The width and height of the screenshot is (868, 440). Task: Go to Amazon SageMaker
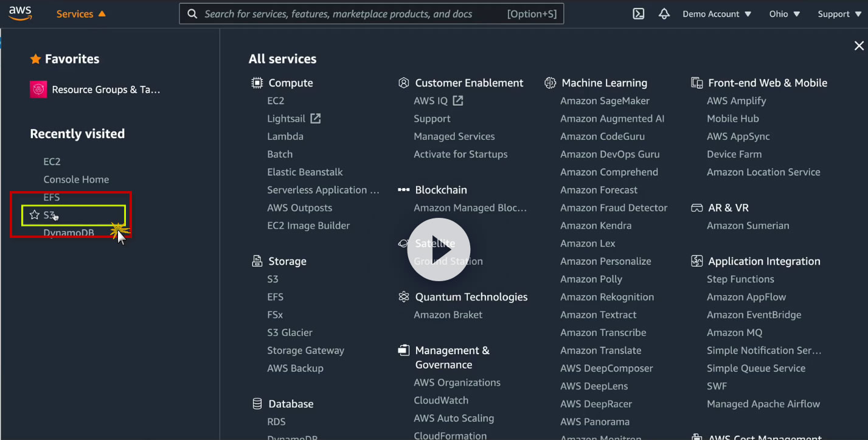point(605,101)
